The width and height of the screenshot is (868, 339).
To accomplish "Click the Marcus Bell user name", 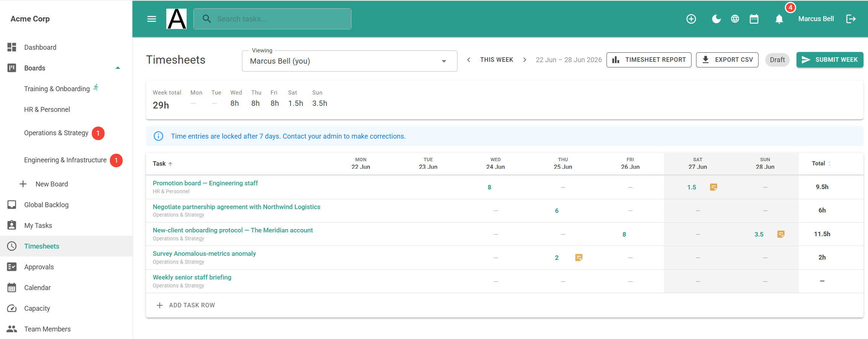I will click(816, 19).
